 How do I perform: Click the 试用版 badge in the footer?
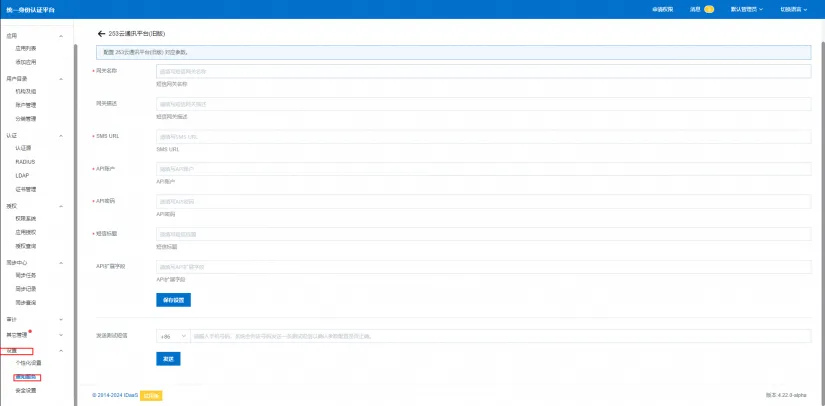151,395
